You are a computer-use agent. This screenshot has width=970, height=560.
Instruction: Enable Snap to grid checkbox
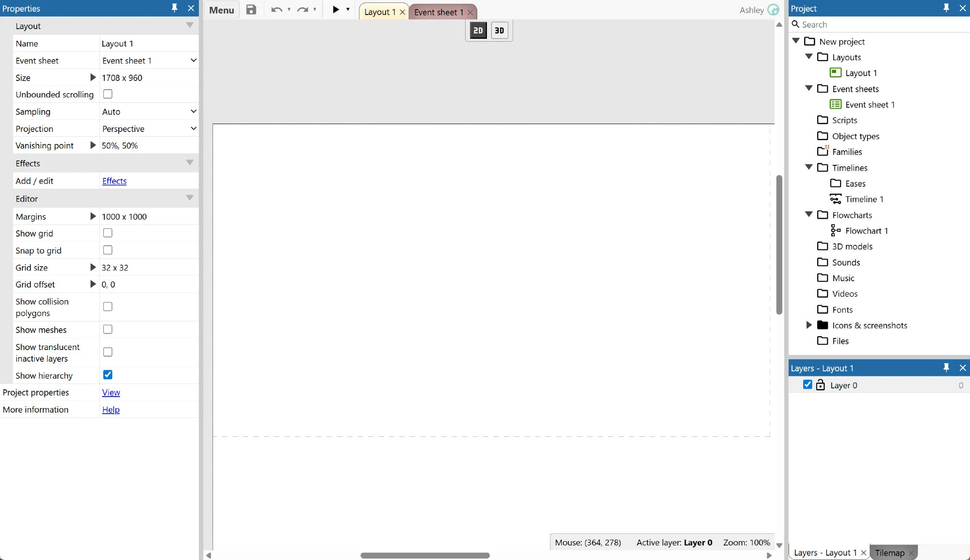tap(108, 250)
